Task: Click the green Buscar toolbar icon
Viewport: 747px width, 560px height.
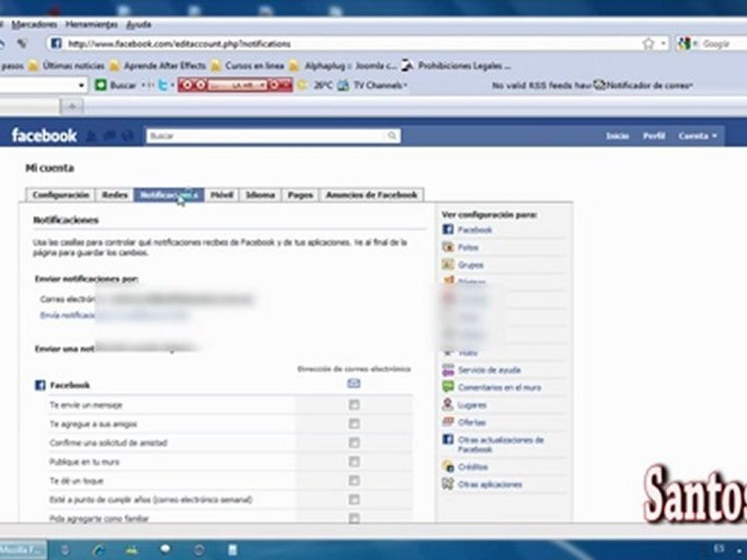Action: click(x=100, y=86)
